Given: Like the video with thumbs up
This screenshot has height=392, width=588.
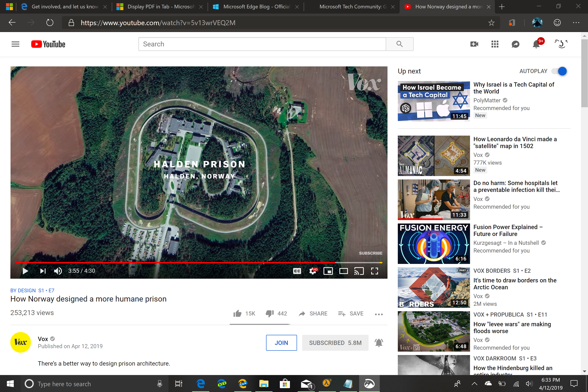Looking at the screenshot, I should coord(237,314).
